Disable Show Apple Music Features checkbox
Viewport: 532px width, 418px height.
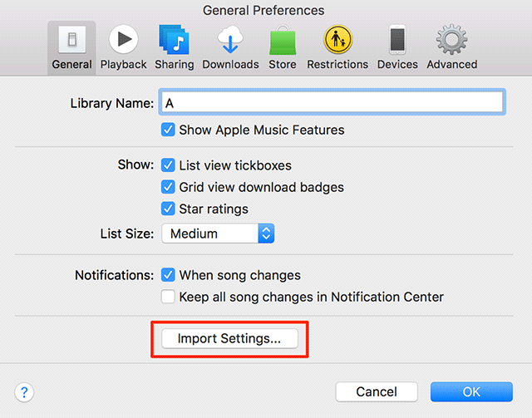pos(169,130)
